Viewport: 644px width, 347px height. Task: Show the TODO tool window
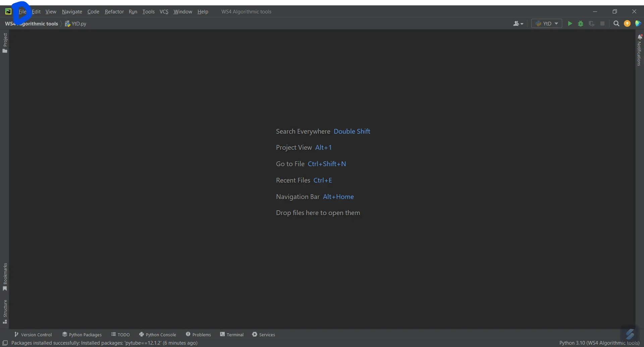tap(120, 335)
